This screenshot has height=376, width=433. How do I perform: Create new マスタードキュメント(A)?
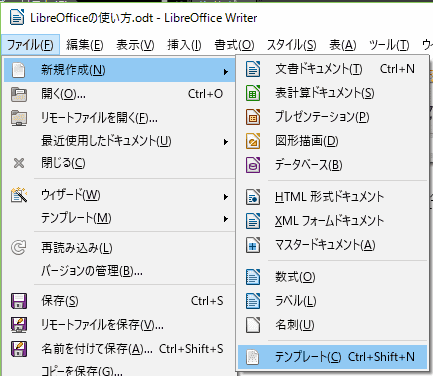tap(332, 245)
